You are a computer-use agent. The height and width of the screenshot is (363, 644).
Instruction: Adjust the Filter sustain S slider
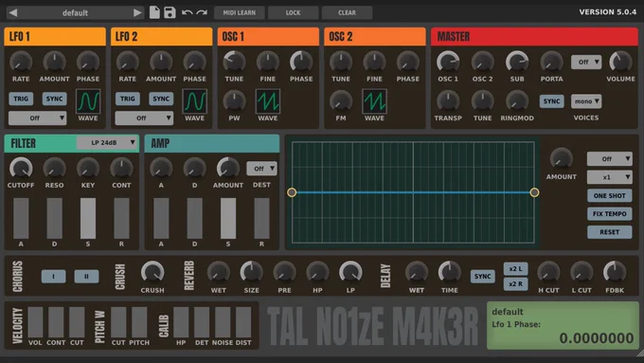(88, 218)
